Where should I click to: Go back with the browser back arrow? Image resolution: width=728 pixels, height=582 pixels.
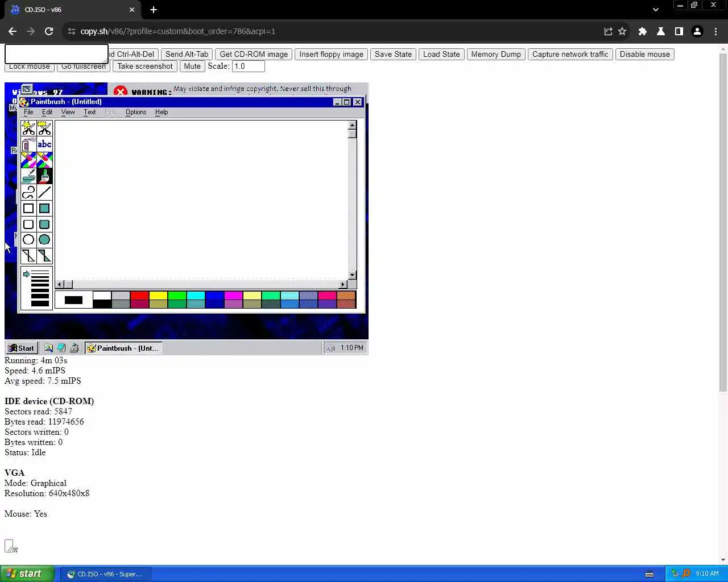pos(13,31)
